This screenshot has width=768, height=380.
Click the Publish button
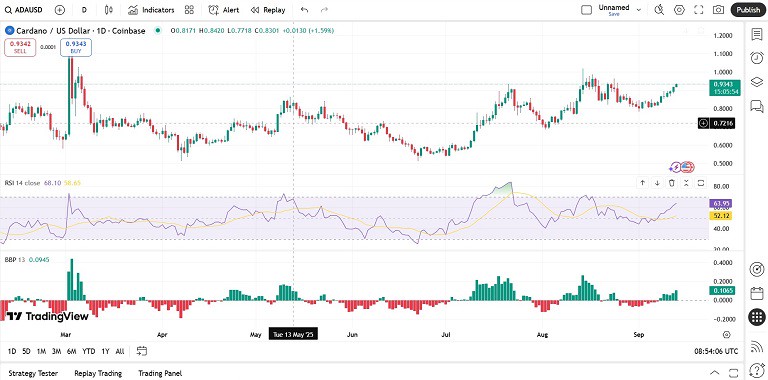[x=748, y=10]
